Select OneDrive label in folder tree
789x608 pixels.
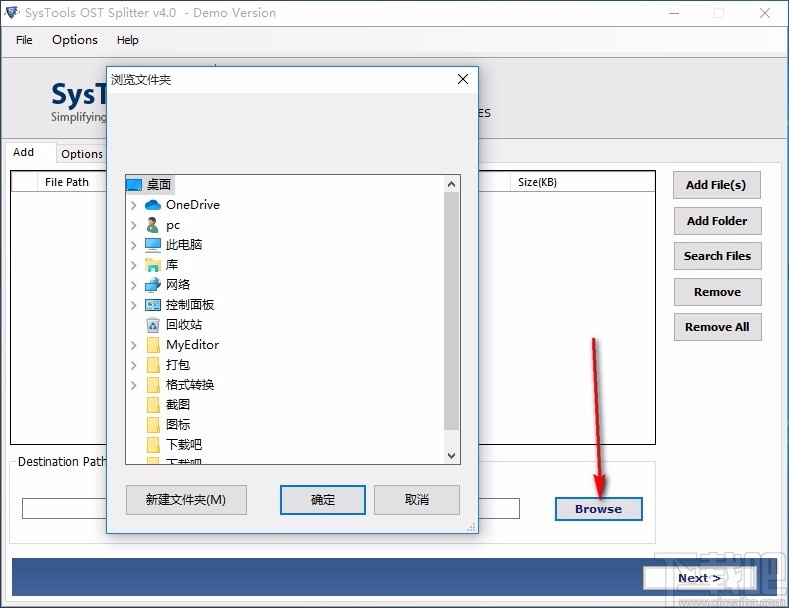tap(193, 205)
